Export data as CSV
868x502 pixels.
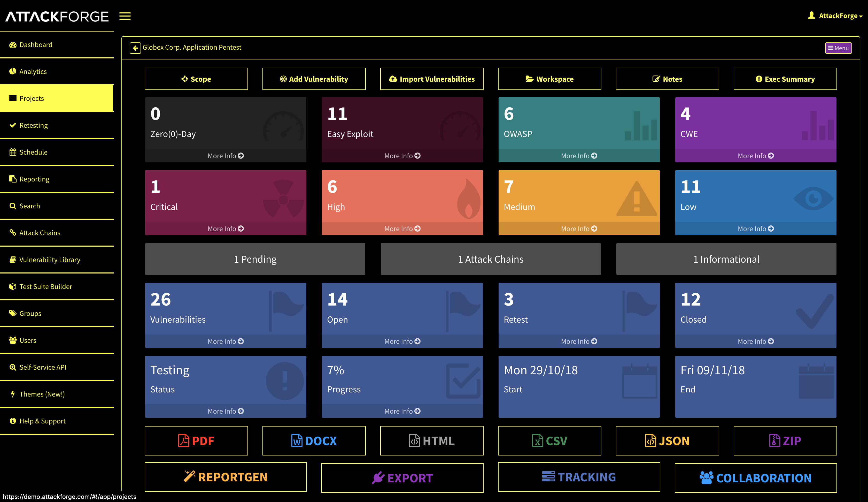tap(550, 441)
